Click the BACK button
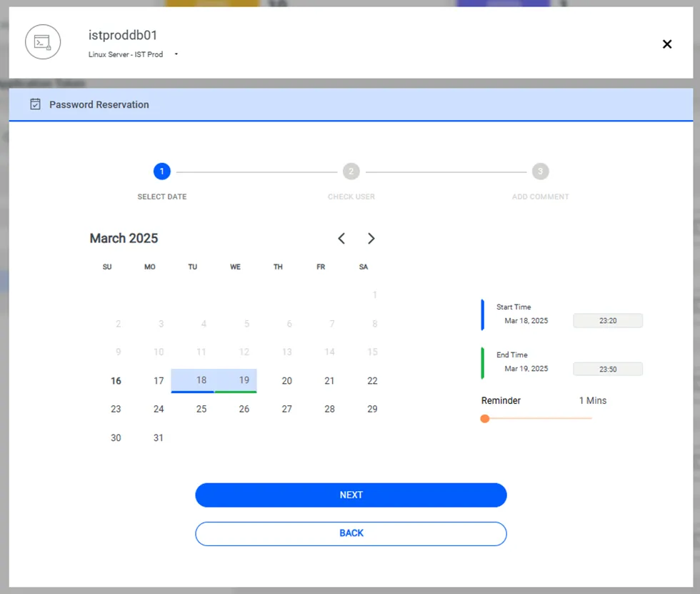 coord(351,533)
